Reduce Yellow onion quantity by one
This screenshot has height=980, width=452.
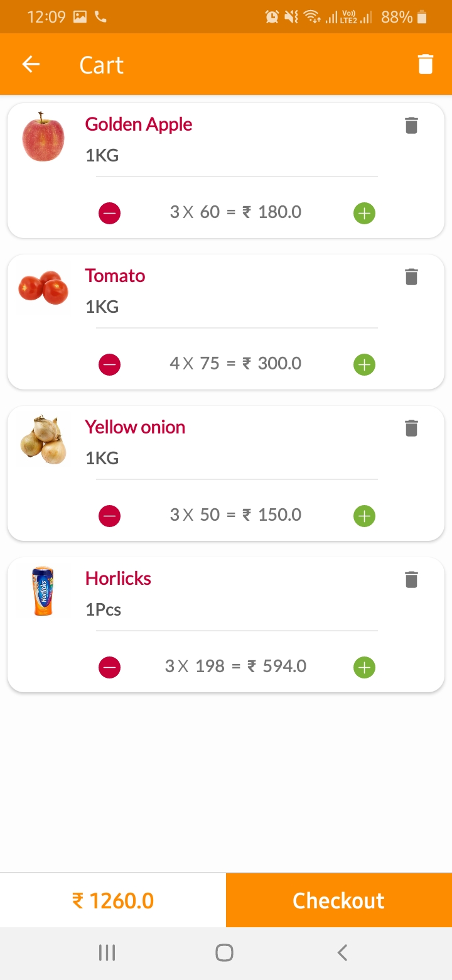109,516
